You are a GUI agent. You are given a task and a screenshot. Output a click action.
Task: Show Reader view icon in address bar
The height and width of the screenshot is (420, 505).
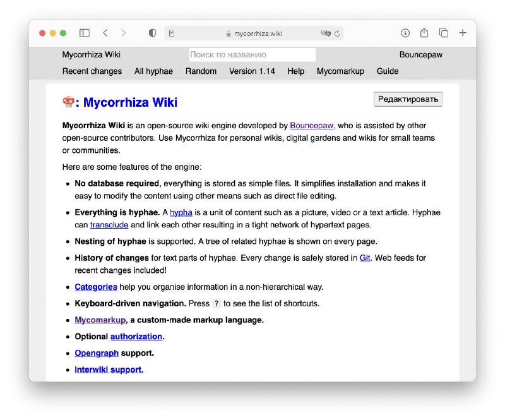pyautogui.click(x=172, y=33)
